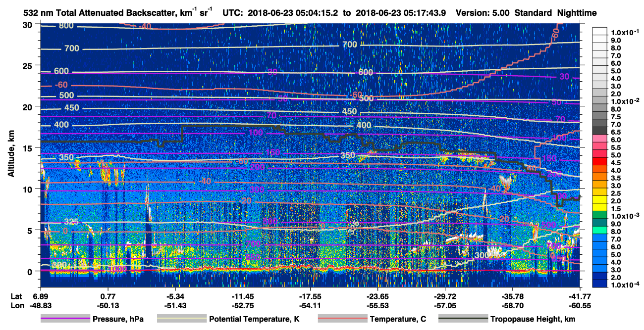Viewport: 644px width, 330px height.
Task: Select the salmon Temperature legend line sample
Action: pos(342,319)
